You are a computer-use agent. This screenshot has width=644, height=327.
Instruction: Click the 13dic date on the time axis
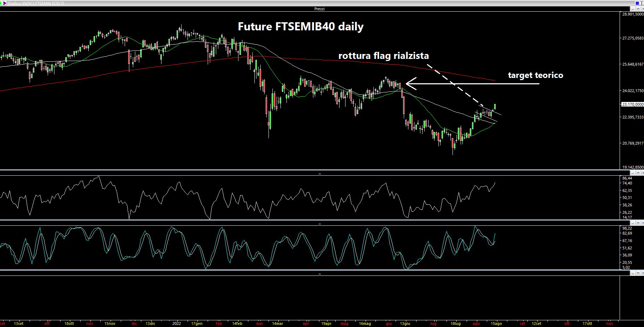click(x=150, y=323)
